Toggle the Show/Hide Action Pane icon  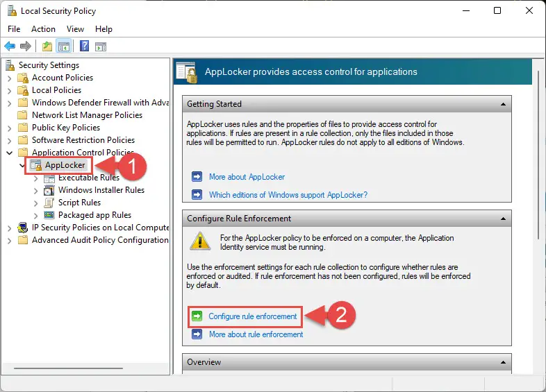click(101, 46)
